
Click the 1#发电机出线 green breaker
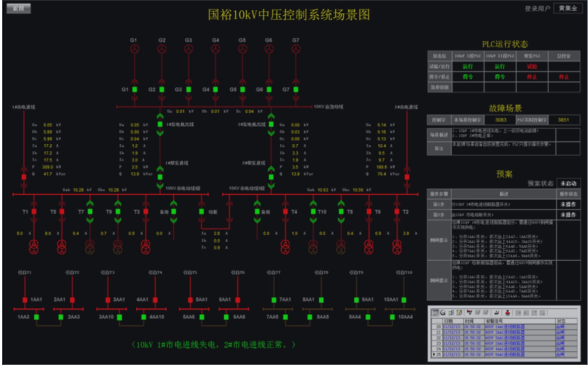(160, 124)
